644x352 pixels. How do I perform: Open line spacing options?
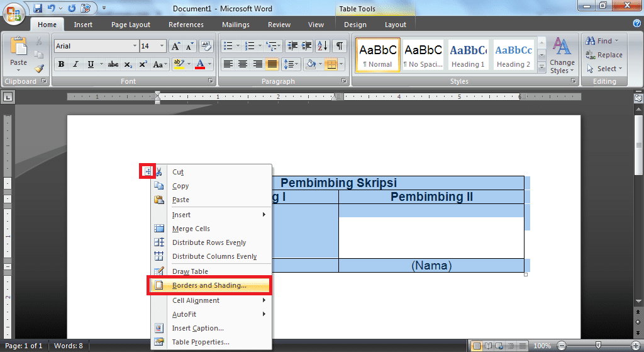291,64
